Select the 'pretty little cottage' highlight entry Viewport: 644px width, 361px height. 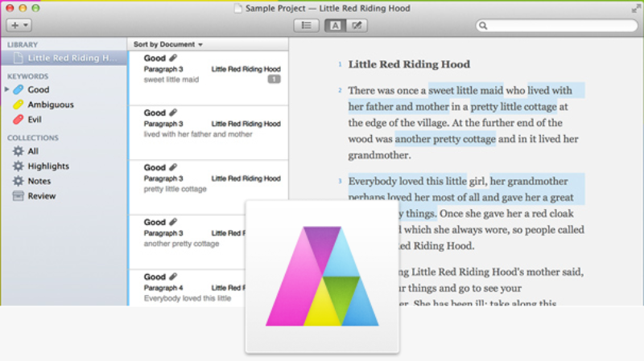(208, 187)
